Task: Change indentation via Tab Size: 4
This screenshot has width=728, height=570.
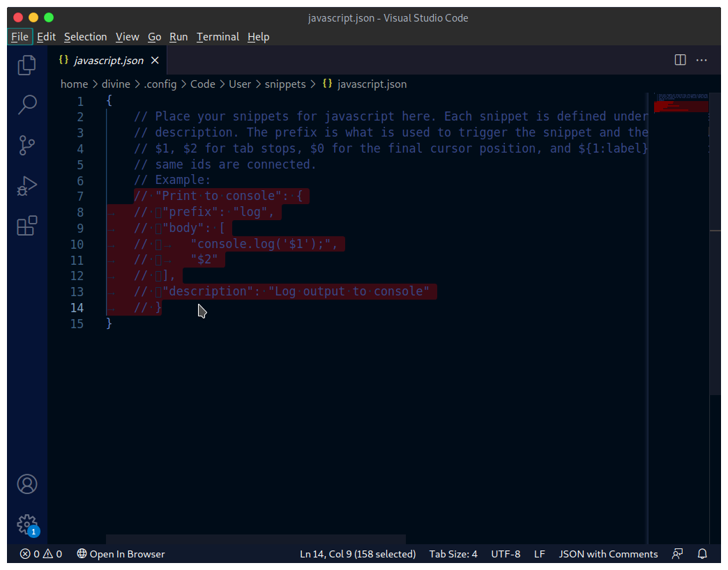Action: point(453,554)
